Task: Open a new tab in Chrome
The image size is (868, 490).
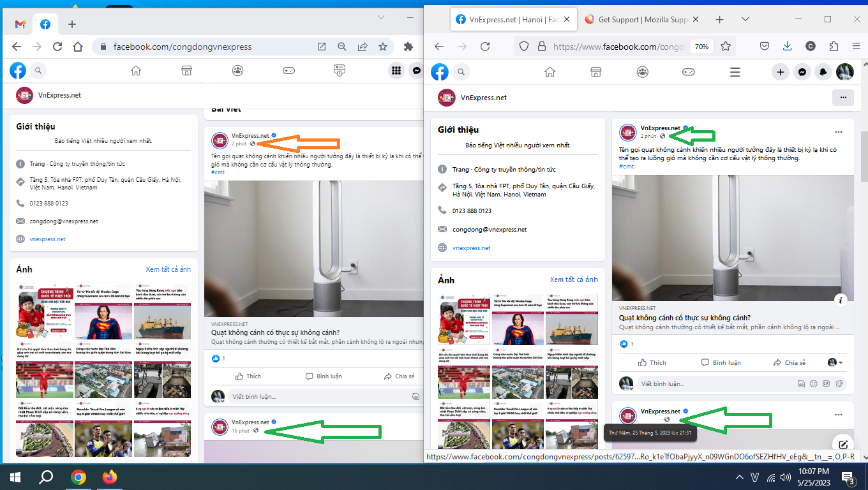Action: click(72, 24)
